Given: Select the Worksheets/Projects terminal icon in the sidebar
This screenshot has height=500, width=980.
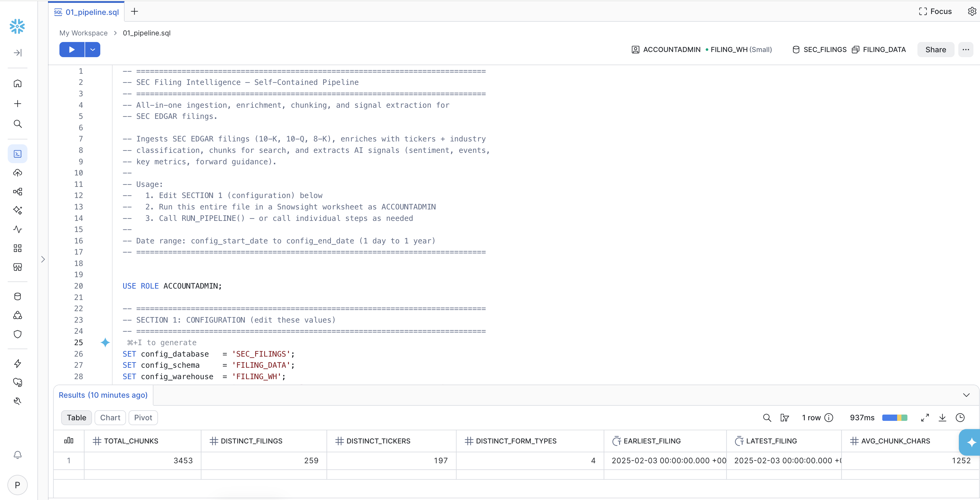Looking at the screenshot, I should click(x=17, y=154).
